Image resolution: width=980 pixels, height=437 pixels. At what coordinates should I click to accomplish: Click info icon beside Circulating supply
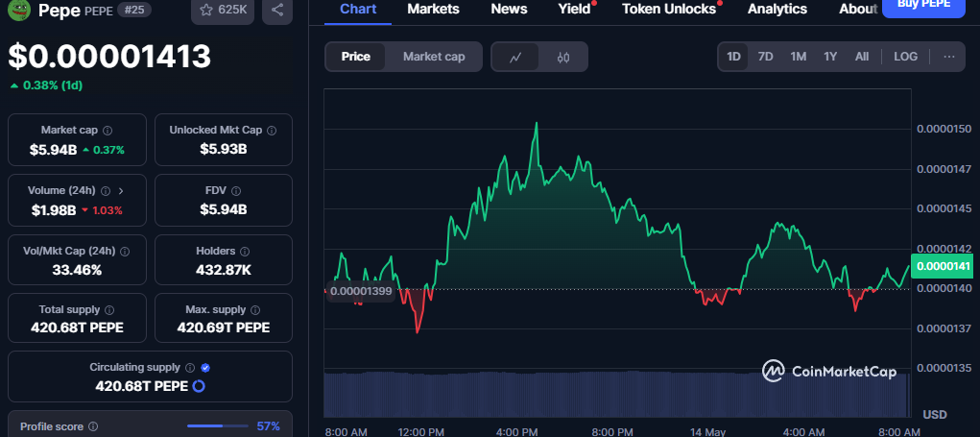click(x=190, y=368)
